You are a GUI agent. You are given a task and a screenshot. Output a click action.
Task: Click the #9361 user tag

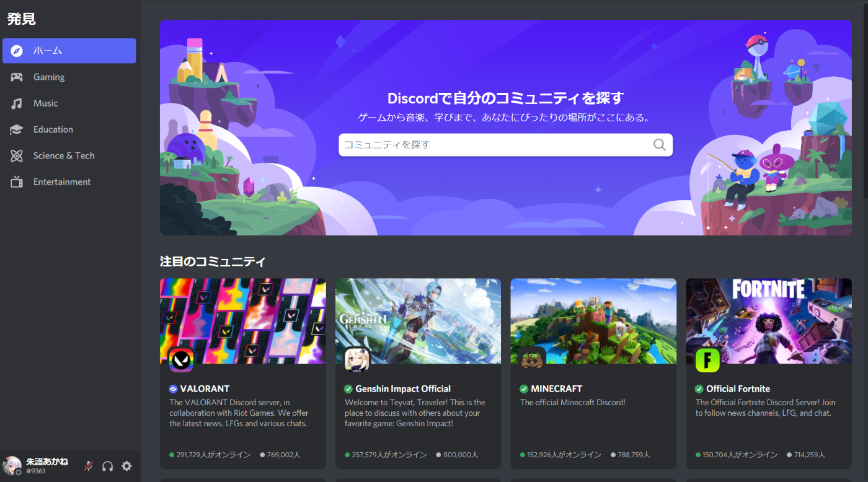coord(35,471)
